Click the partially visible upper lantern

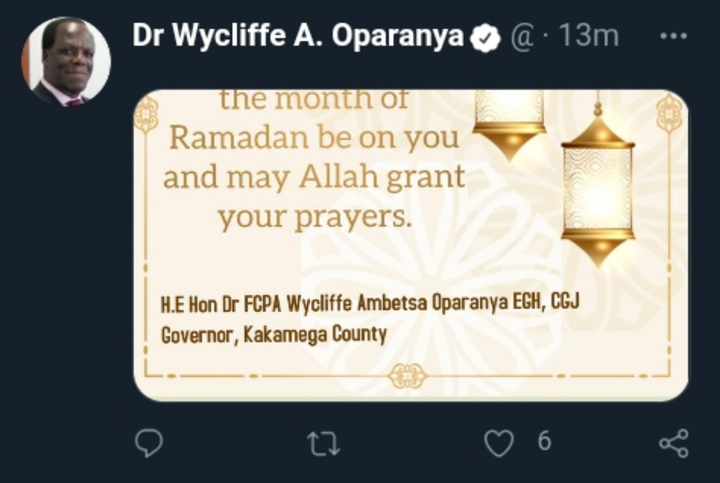(510, 124)
